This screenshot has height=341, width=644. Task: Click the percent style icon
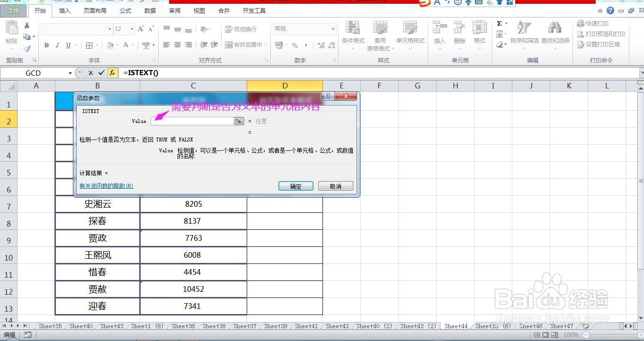295,45
